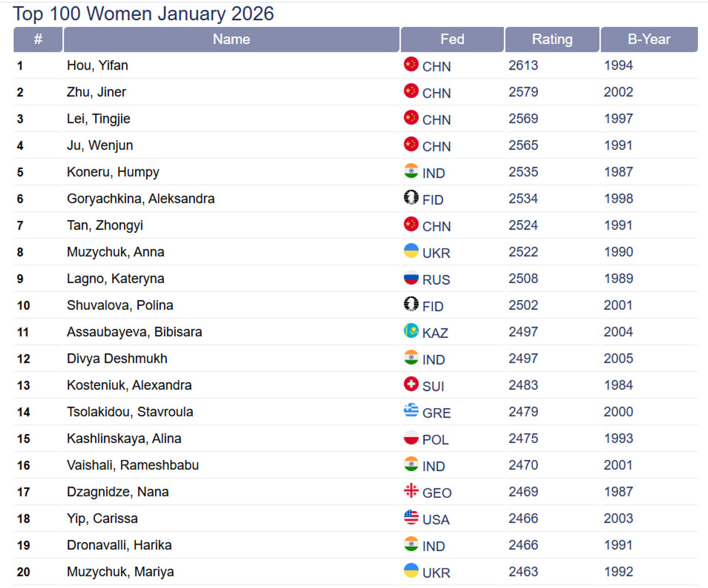This screenshot has height=588, width=708.
Task: Click the Georgia flag for Dzagnidze, Nana
Action: [x=411, y=491]
